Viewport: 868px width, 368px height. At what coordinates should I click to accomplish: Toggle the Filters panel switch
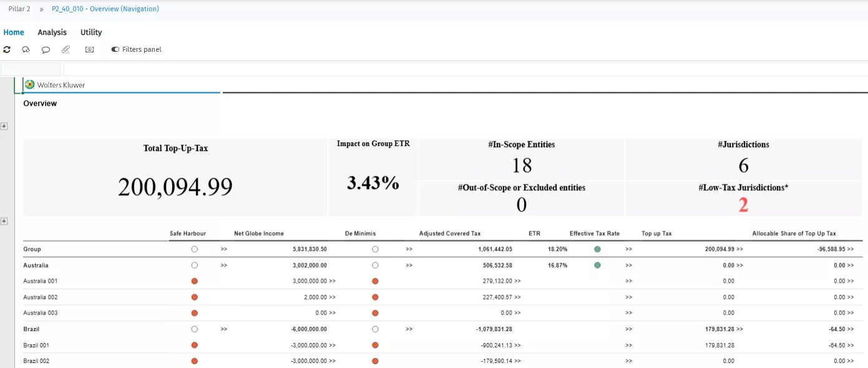click(114, 49)
